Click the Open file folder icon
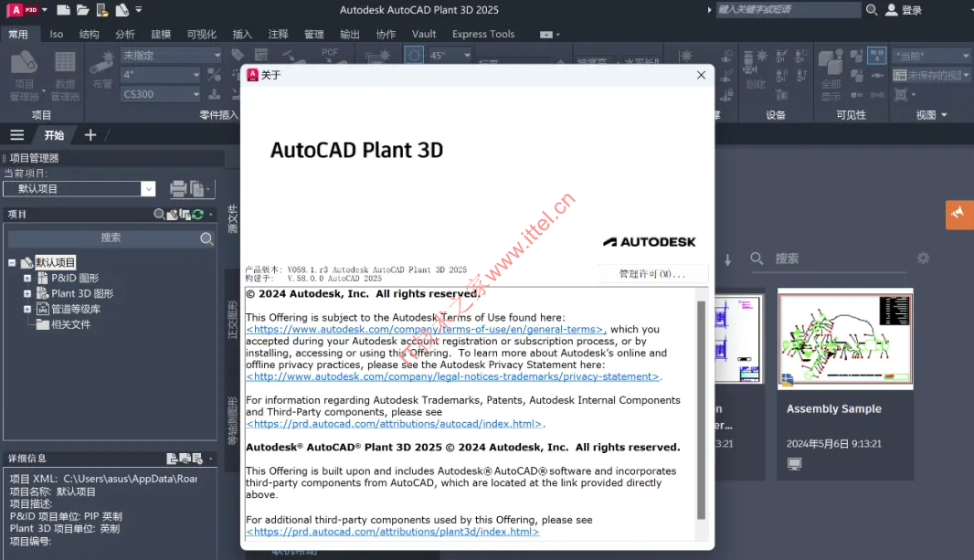The width and height of the screenshot is (974, 560). tap(82, 10)
